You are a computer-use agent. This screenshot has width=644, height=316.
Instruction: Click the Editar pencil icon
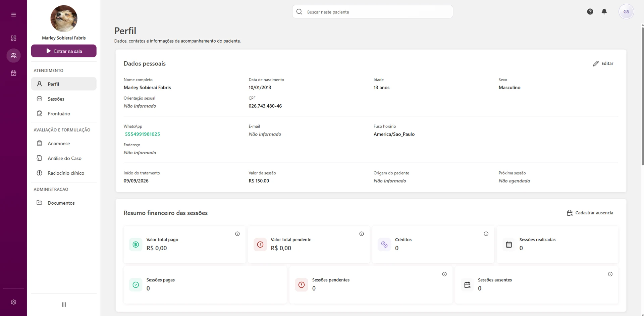coord(596,63)
